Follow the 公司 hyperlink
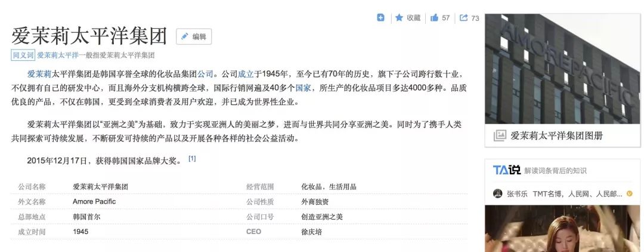644x252 pixels. coord(205,75)
